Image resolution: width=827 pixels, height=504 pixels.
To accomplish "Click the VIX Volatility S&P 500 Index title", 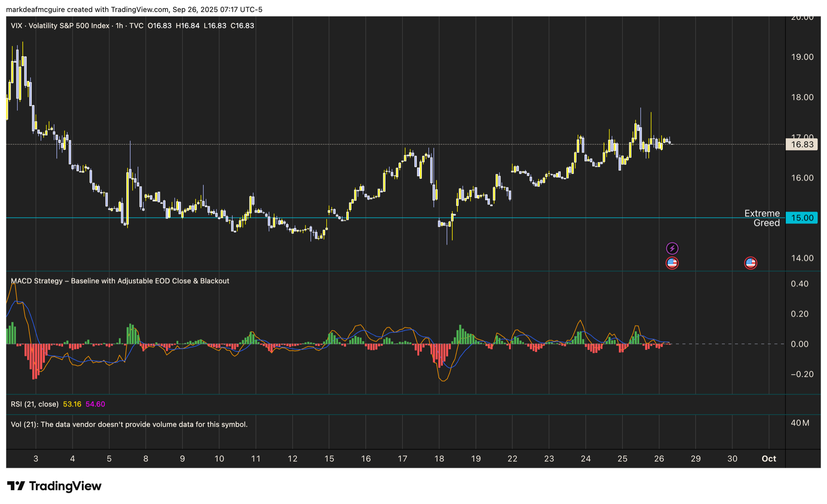I will tap(60, 26).
